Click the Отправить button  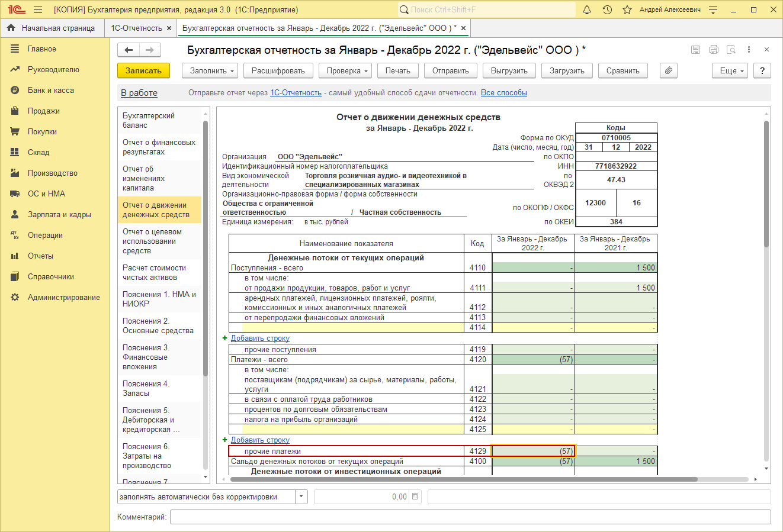[450, 70]
